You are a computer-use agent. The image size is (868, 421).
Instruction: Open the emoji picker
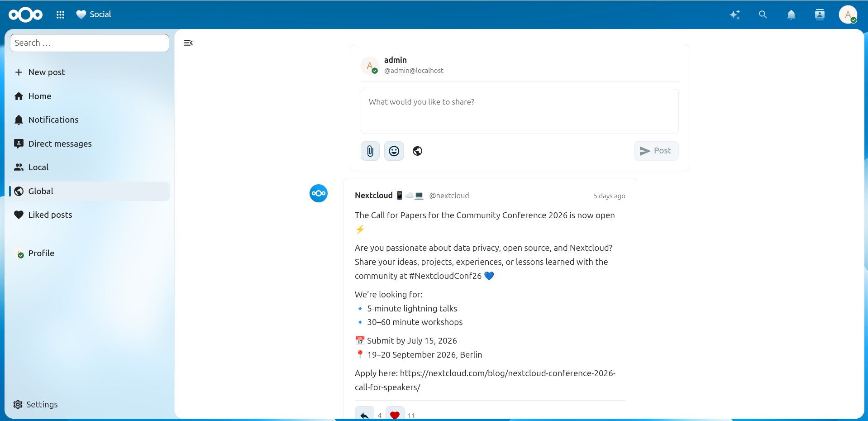pos(394,151)
